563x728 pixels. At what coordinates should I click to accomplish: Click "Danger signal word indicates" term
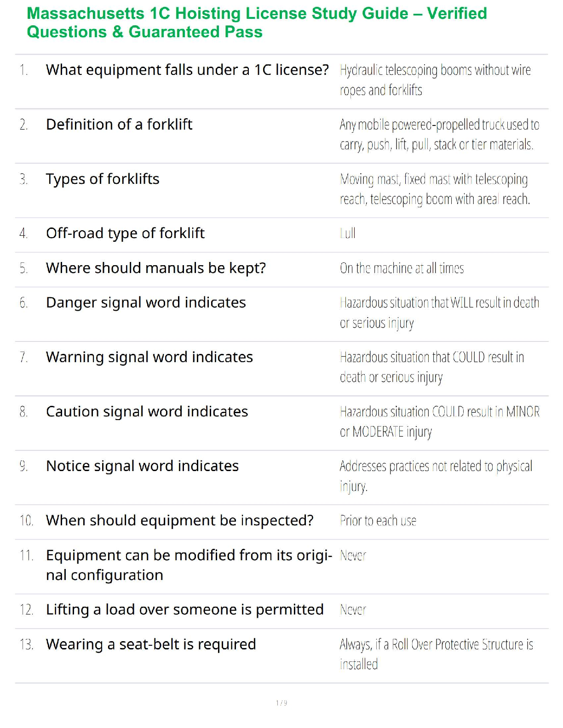click(x=146, y=303)
